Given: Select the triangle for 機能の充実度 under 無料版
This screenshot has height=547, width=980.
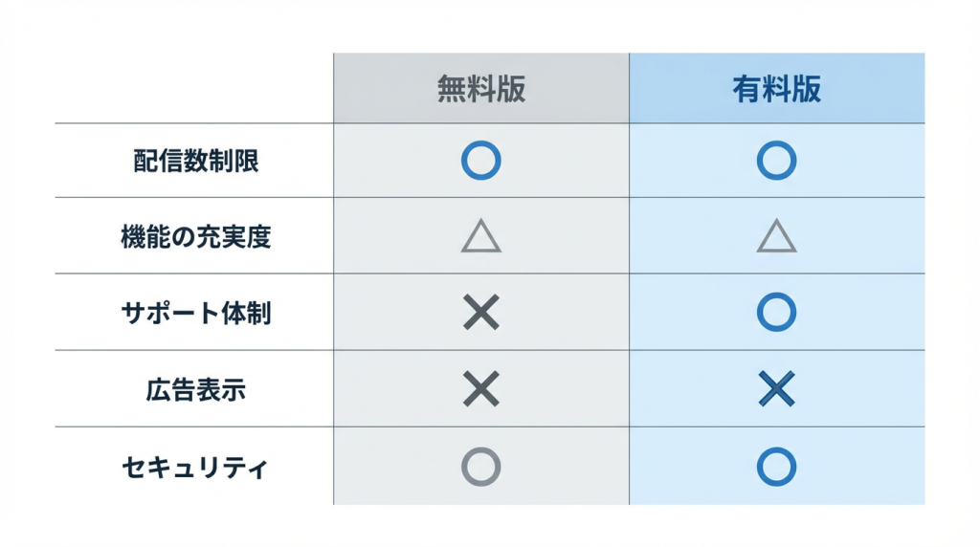Looking at the screenshot, I should (480, 235).
